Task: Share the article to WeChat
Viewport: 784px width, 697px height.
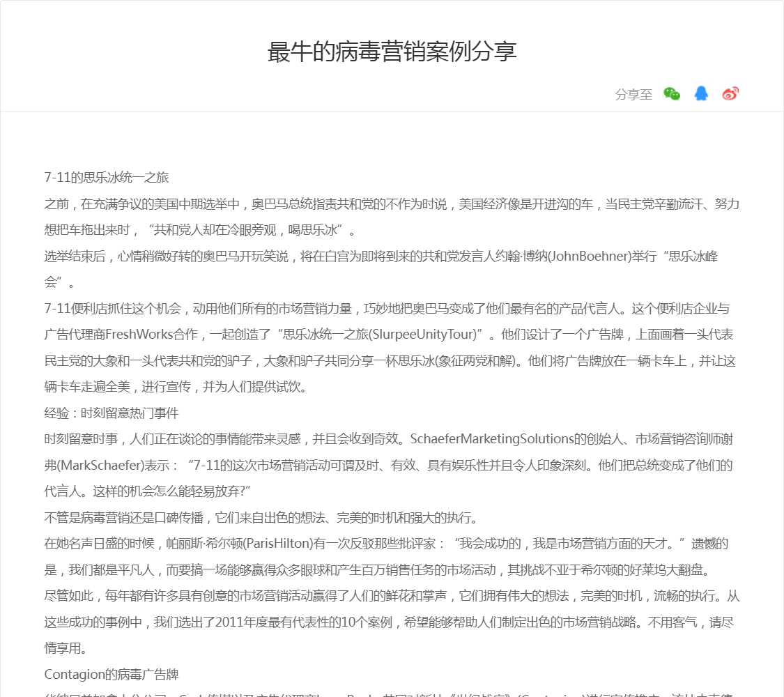Action: pyautogui.click(x=672, y=93)
